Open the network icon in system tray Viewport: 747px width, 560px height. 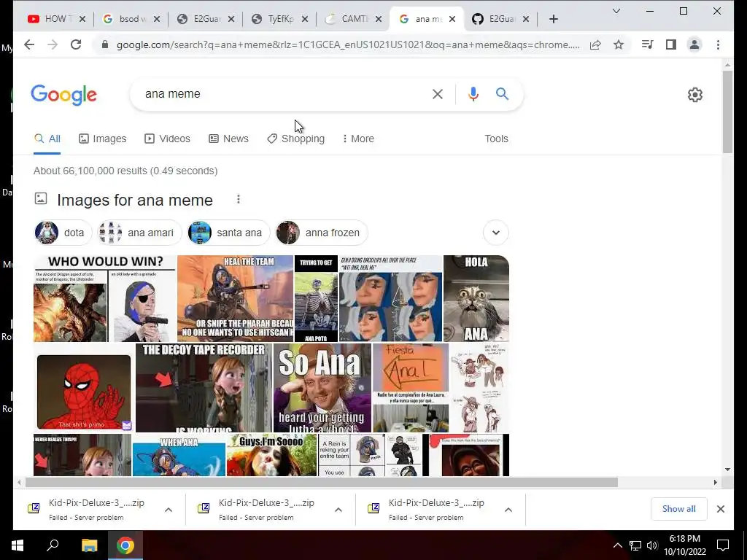pyautogui.click(x=635, y=545)
